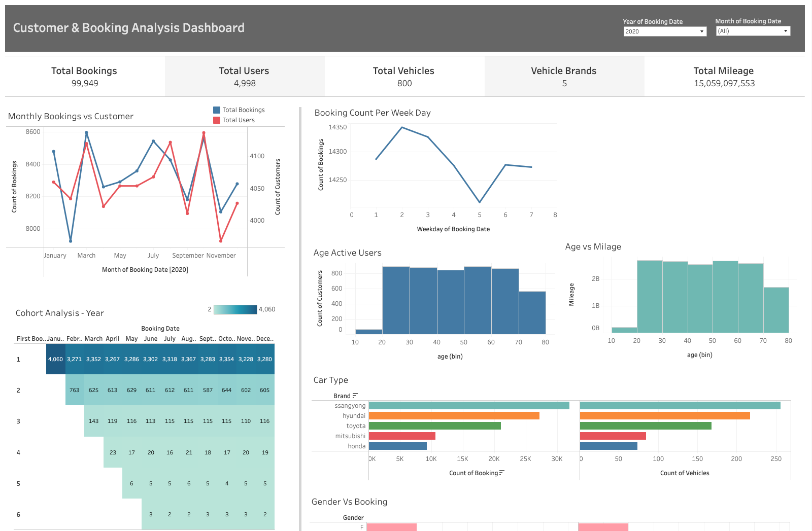Click the cohort cell showing 4,060
The image size is (812, 531).
tap(56, 359)
